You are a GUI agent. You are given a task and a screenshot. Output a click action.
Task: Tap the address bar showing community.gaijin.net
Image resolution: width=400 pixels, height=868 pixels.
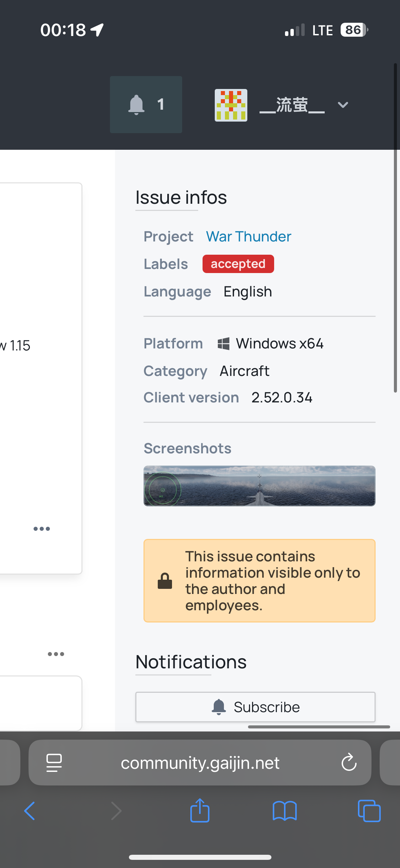coord(200,763)
